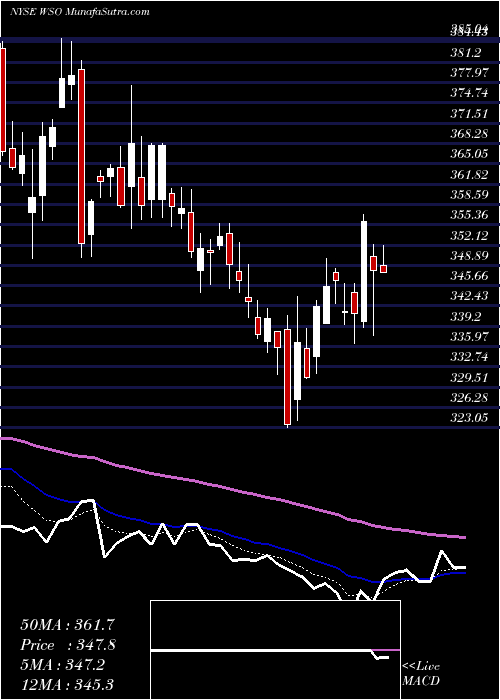Click the 358.59 price axis label
This screenshot has width=500, height=700.
pyautogui.click(x=471, y=195)
